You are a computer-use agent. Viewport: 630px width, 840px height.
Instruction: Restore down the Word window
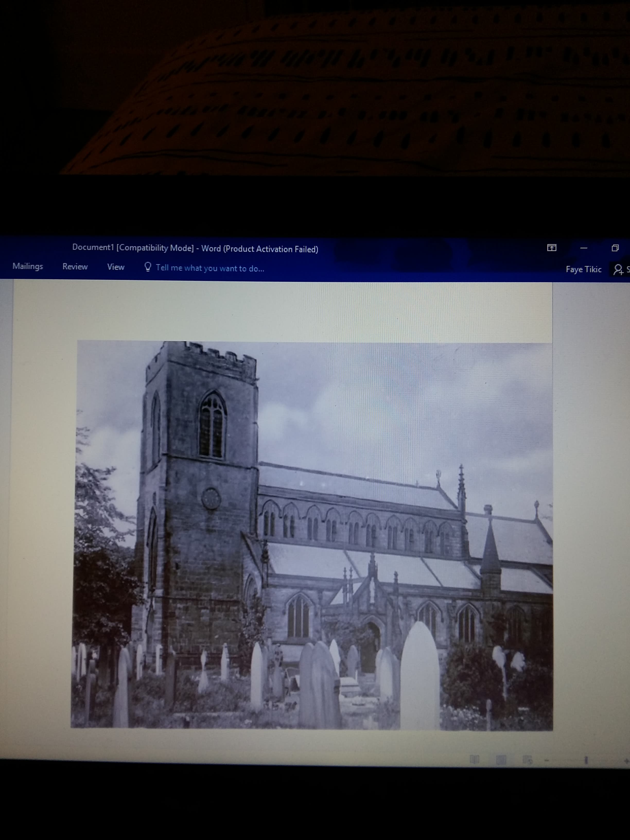[615, 248]
